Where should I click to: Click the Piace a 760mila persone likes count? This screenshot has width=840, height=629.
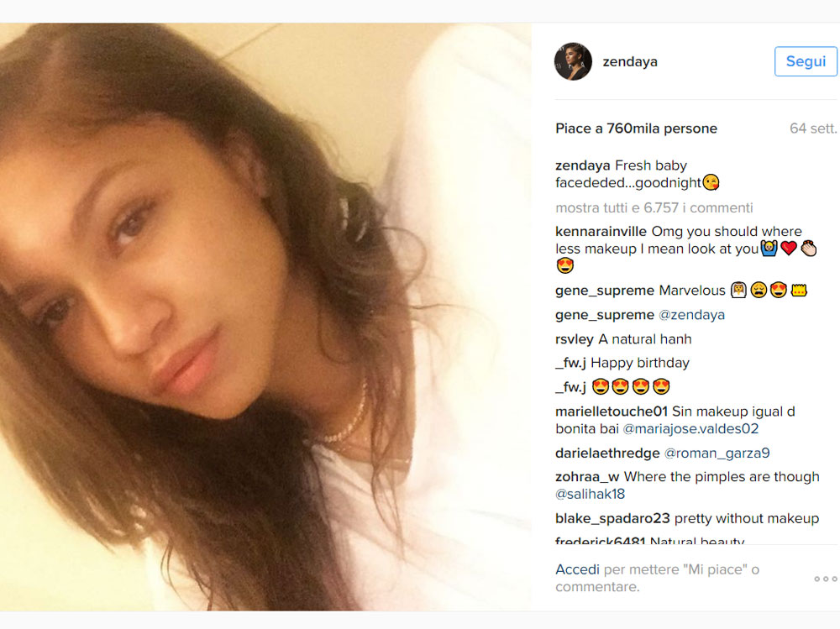(636, 128)
